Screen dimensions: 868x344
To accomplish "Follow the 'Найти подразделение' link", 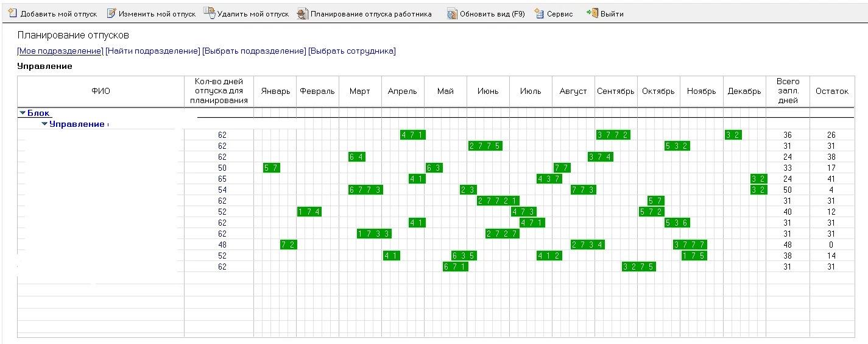I will pos(152,51).
